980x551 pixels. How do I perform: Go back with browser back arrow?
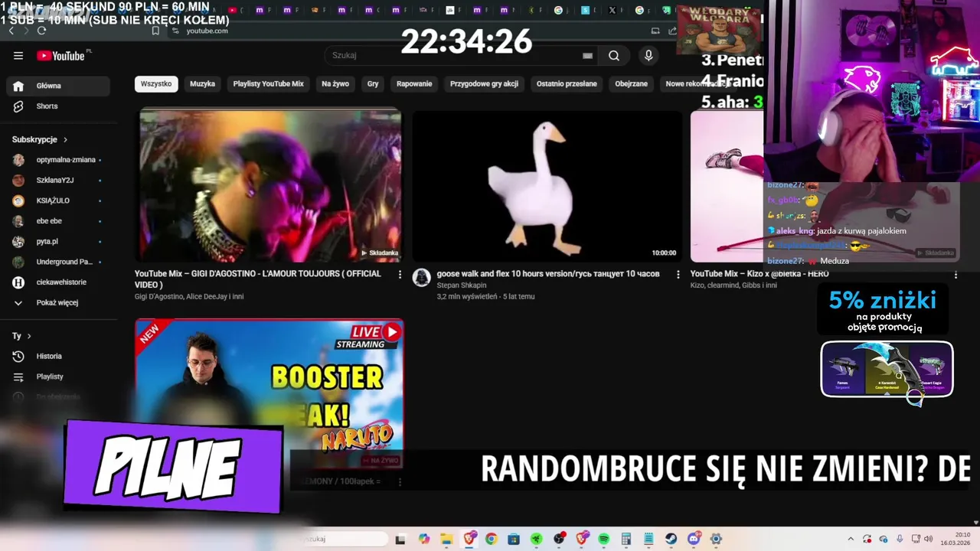point(11,31)
